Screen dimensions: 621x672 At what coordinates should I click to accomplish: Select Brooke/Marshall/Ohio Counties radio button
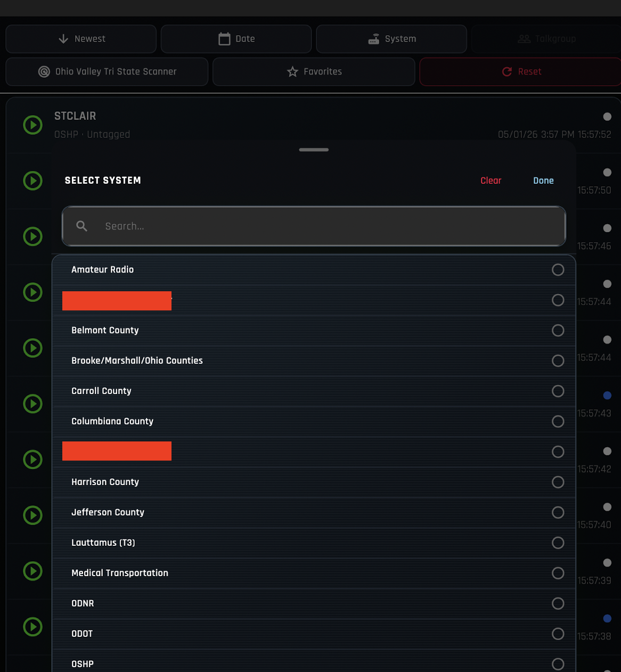click(x=558, y=361)
